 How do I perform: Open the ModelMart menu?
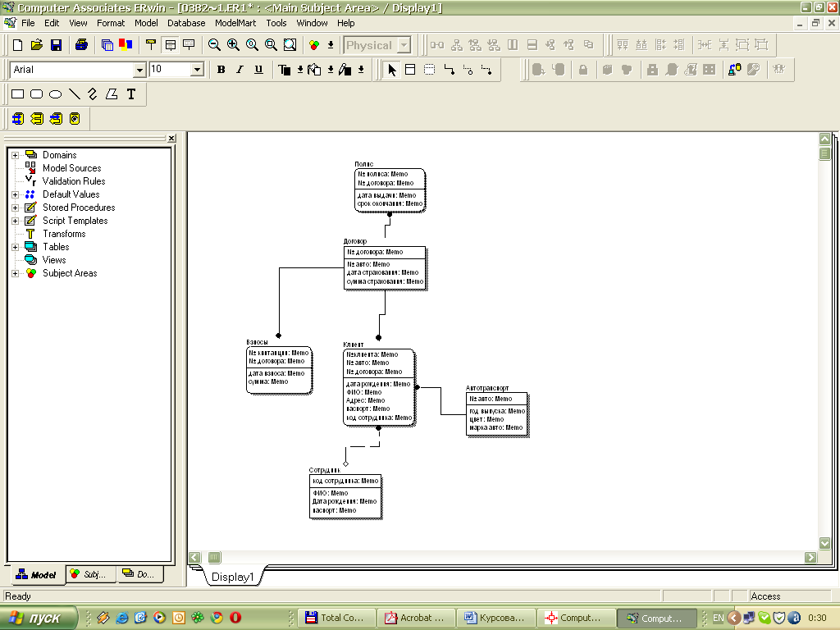[235, 23]
